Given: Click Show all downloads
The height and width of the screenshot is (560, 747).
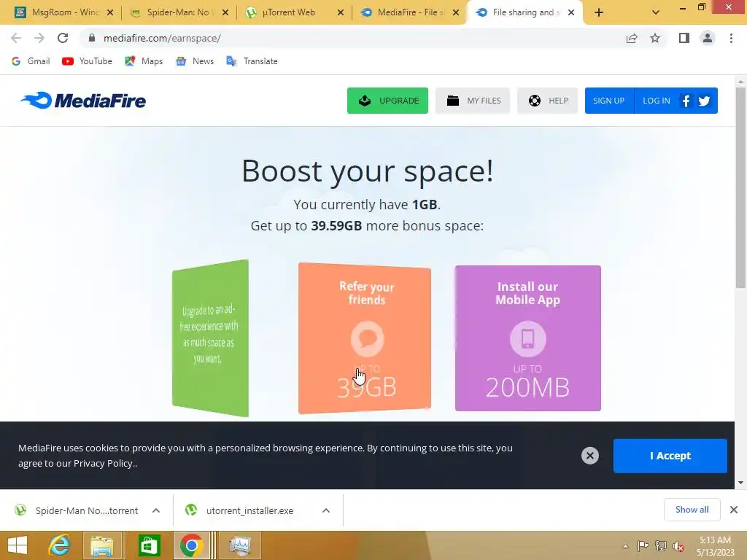Looking at the screenshot, I should coord(692,510).
